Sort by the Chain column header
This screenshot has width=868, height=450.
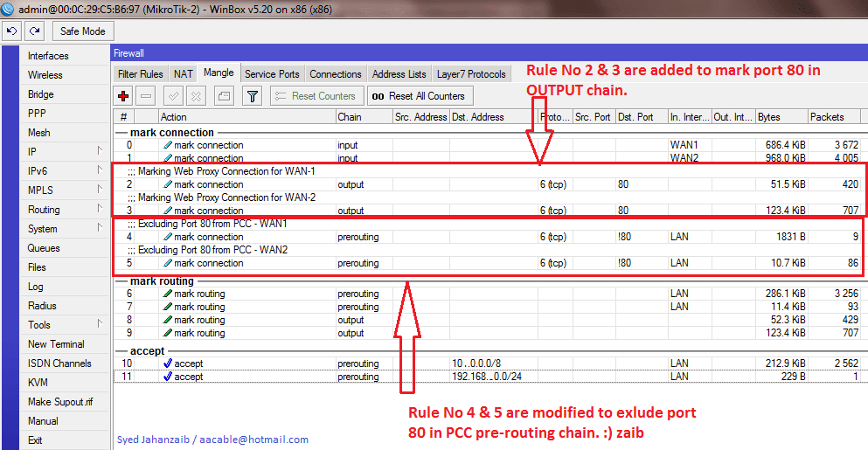tap(364, 117)
